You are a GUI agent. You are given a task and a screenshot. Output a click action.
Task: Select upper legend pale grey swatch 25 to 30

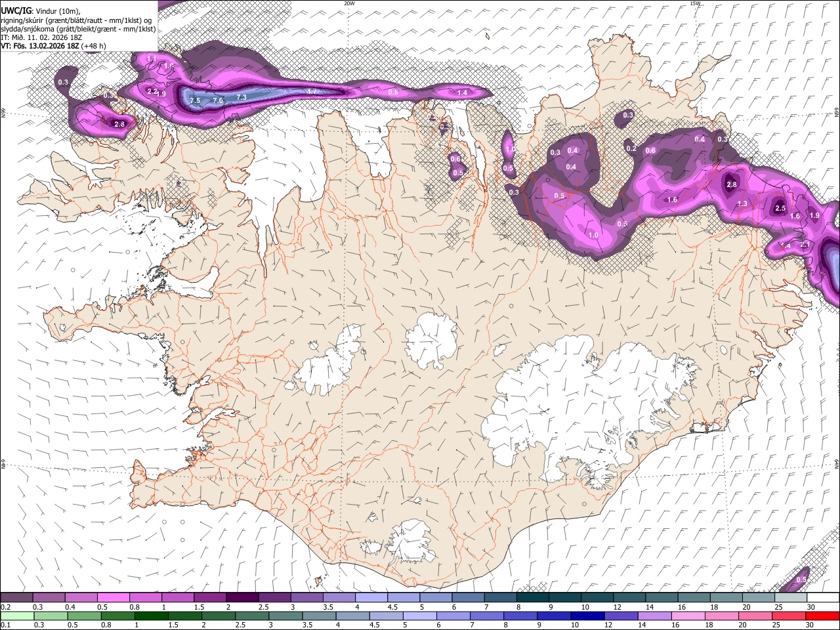point(791,597)
